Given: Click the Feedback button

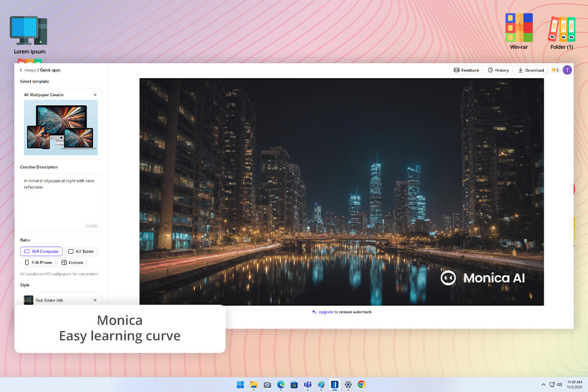Looking at the screenshot, I should [x=466, y=70].
